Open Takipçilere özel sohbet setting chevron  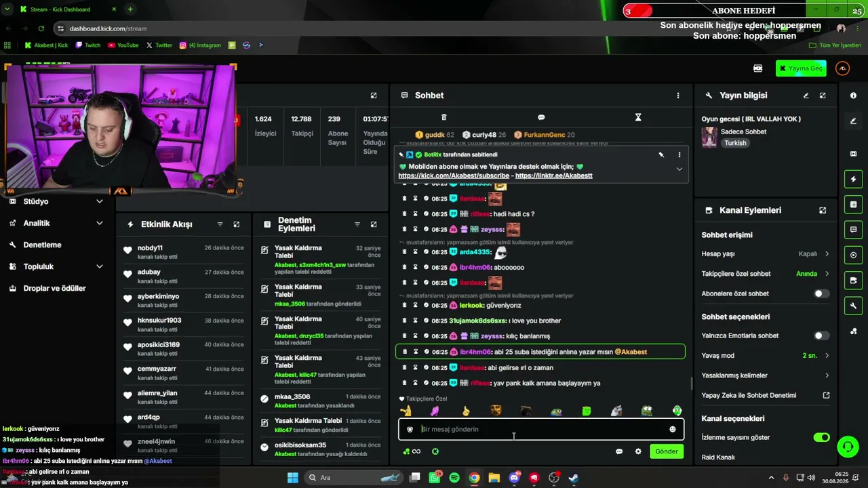[827, 274]
